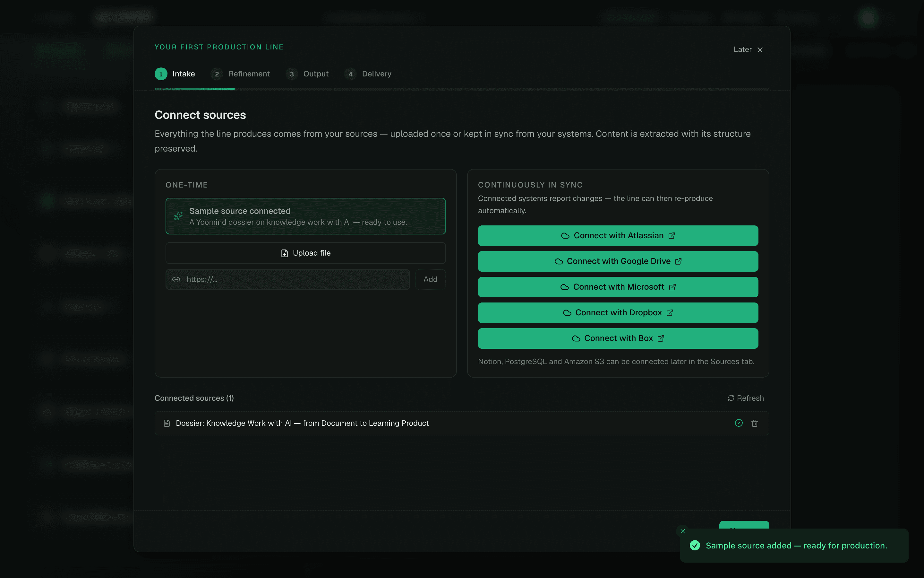Click the Connect sources heading
This screenshot has height=578, width=924.
coord(200,115)
